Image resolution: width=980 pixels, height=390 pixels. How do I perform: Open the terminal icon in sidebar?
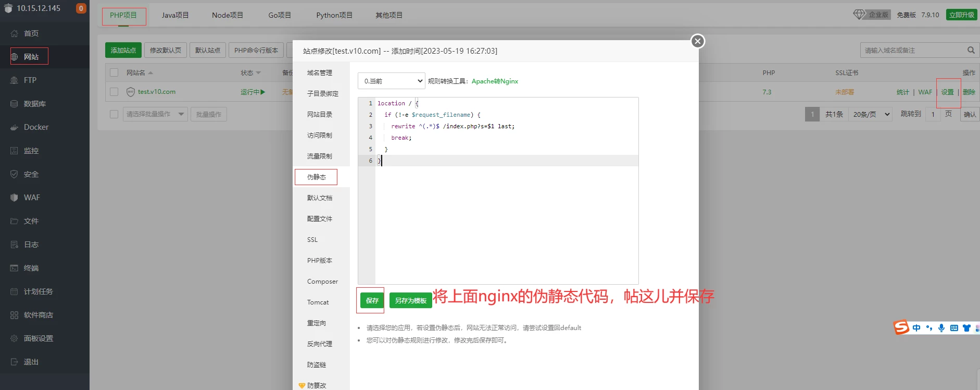[14, 268]
